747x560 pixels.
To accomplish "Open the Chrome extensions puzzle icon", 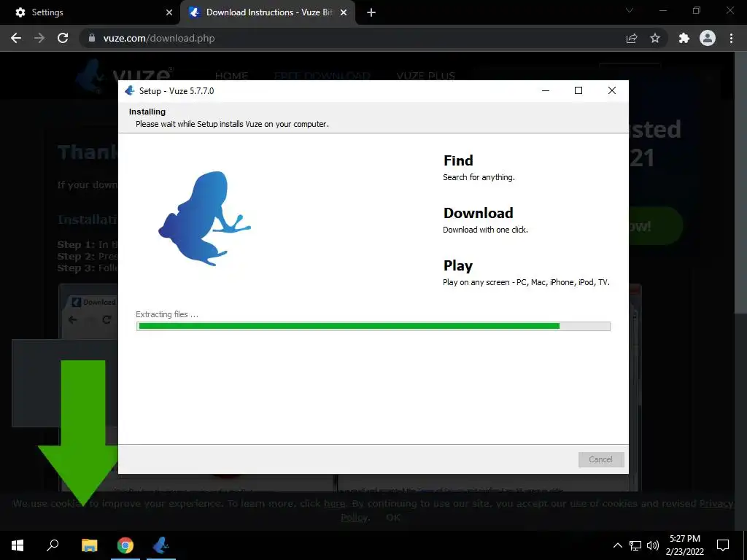I will (x=684, y=38).
